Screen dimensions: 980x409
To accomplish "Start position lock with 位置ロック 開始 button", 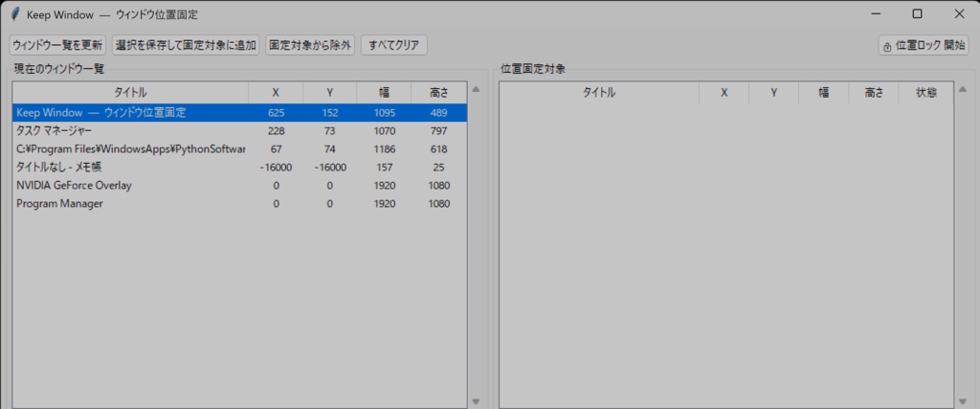I will coord(924,46).
